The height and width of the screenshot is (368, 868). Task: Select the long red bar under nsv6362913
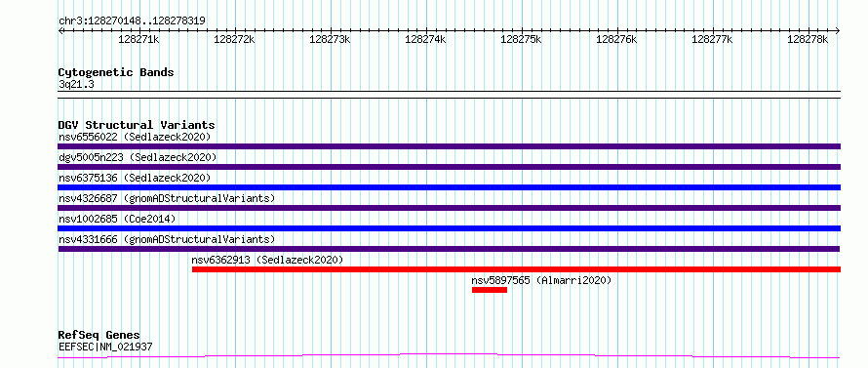pyautogui.click(x=517, y=269)
